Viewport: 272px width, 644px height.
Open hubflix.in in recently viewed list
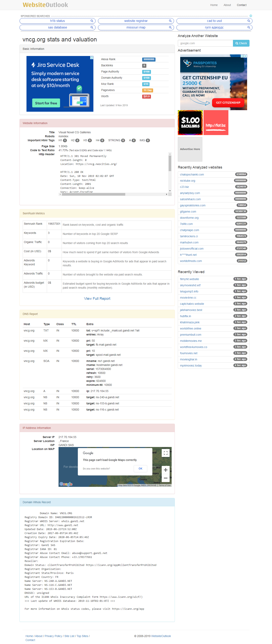tap(186, 316)
